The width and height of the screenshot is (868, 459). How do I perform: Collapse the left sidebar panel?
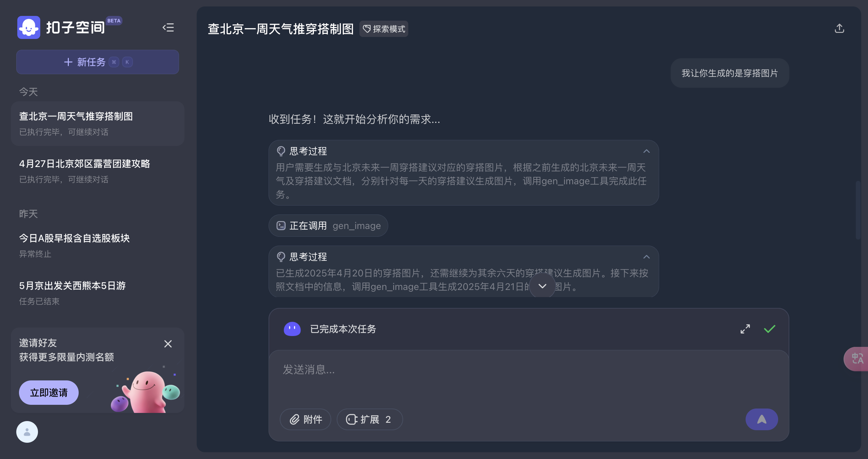(x=168, y=27)
